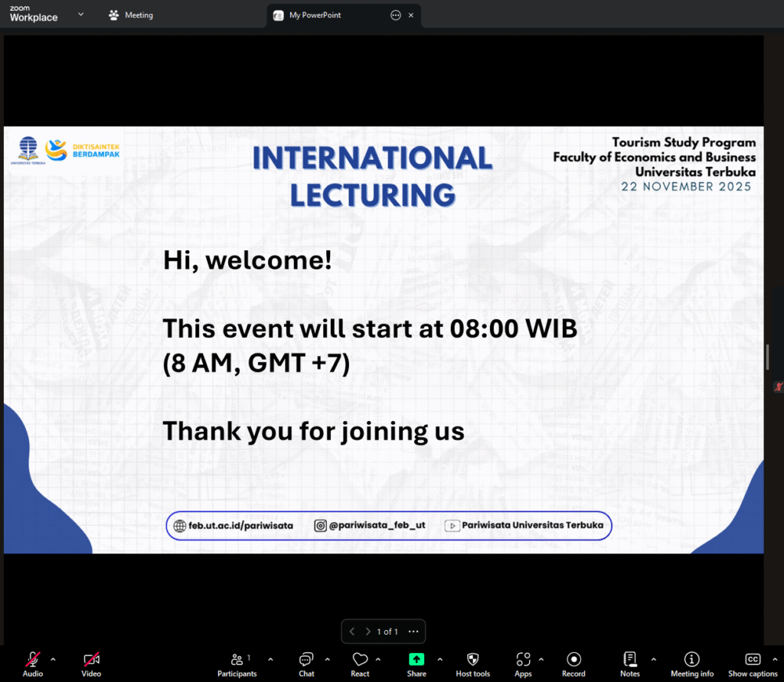Click the green Share screen button
The width and height of the screenshot is (784, 682).
coord(416,660)
